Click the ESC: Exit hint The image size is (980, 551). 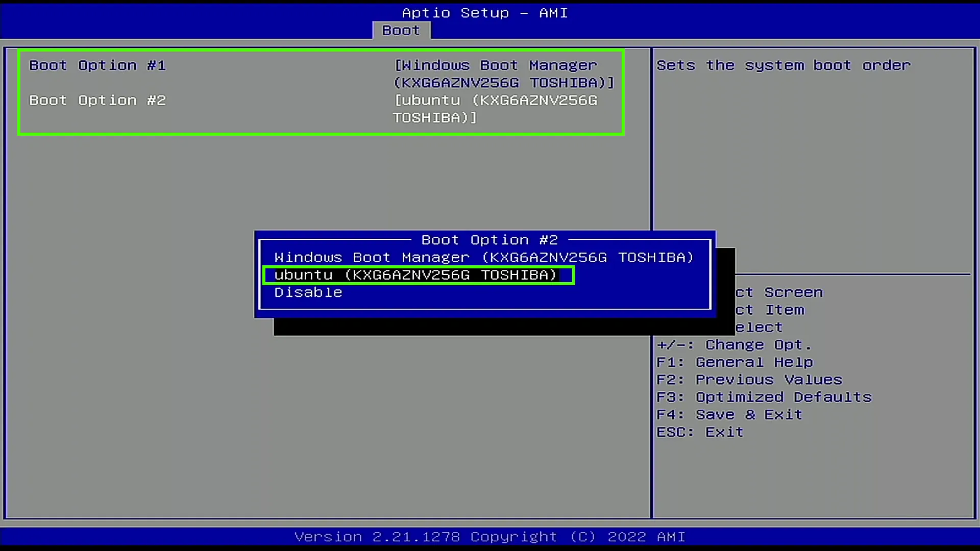pos(700,432)
